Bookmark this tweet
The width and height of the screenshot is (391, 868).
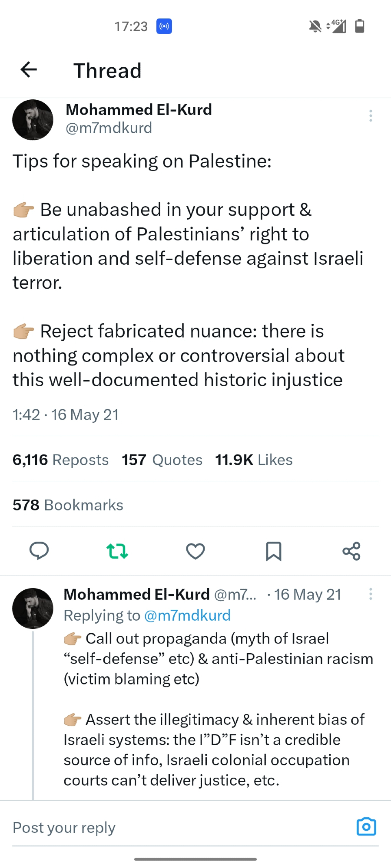pyautogui.click(x=273, y=551)
